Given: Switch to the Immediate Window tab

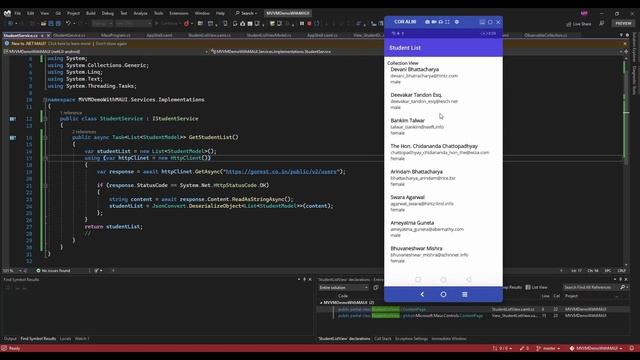Looking at the screenshot, I should click(x=449, y=339).
